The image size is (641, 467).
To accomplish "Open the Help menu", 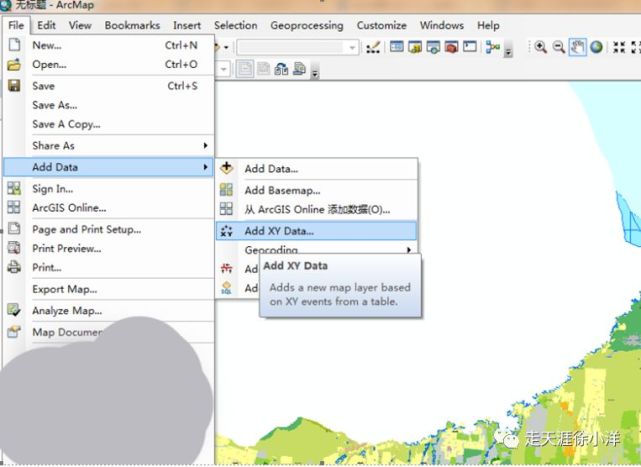I will click(x=488, y=25).
